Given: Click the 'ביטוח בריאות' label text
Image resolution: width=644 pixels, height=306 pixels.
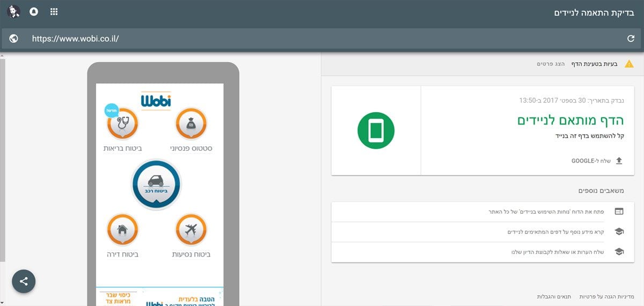Looking at the screenshot, I should coord(122,148).
